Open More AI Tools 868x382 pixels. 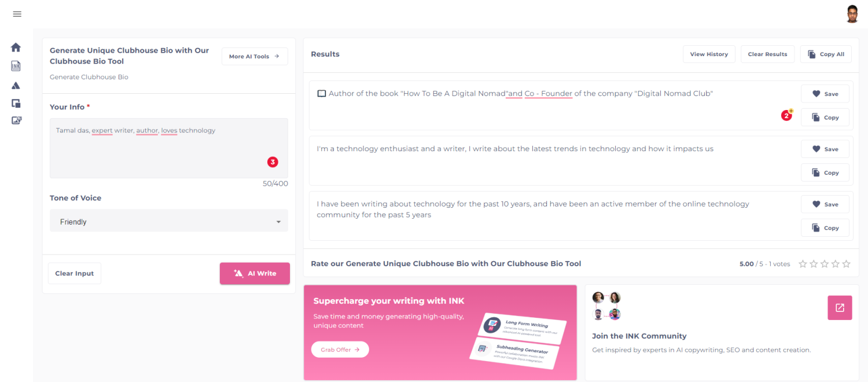tap(255, 57)
